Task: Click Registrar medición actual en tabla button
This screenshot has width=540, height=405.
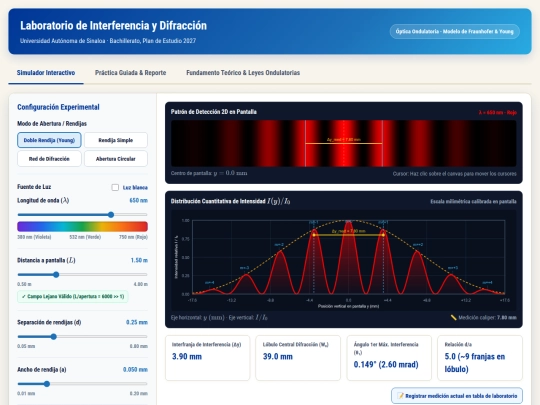Action: coord(457,396)
